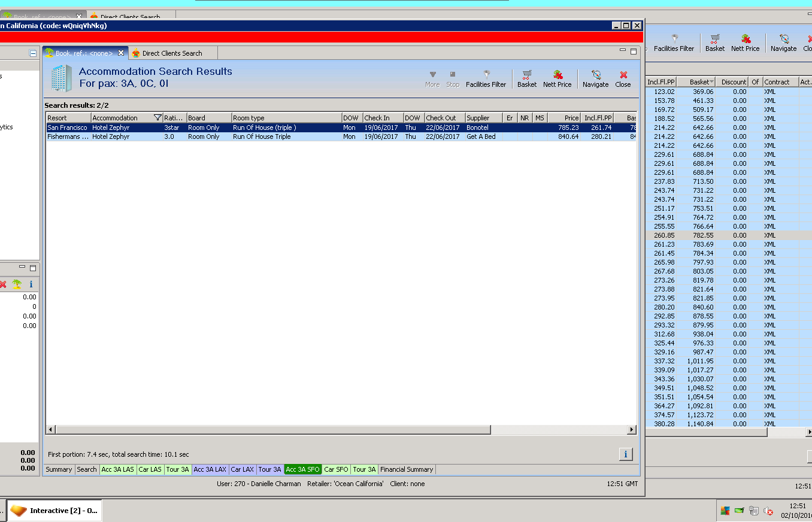Click the Basket icon in front results toolbar
The image size is (812, 522).
pyautogui.click(x=527, y=79)
